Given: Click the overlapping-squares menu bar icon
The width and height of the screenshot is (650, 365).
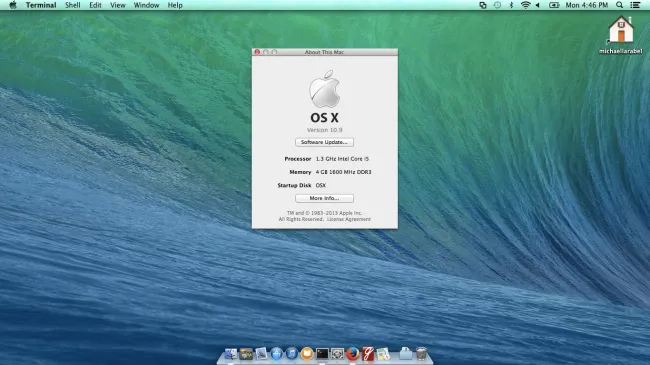Looking at the screenshot, I should click(x=483, y=5).
